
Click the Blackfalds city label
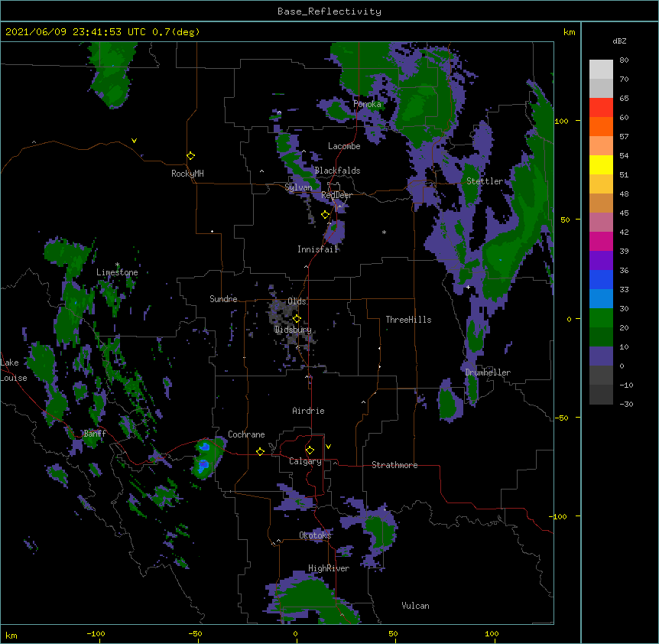click(337, 171)
